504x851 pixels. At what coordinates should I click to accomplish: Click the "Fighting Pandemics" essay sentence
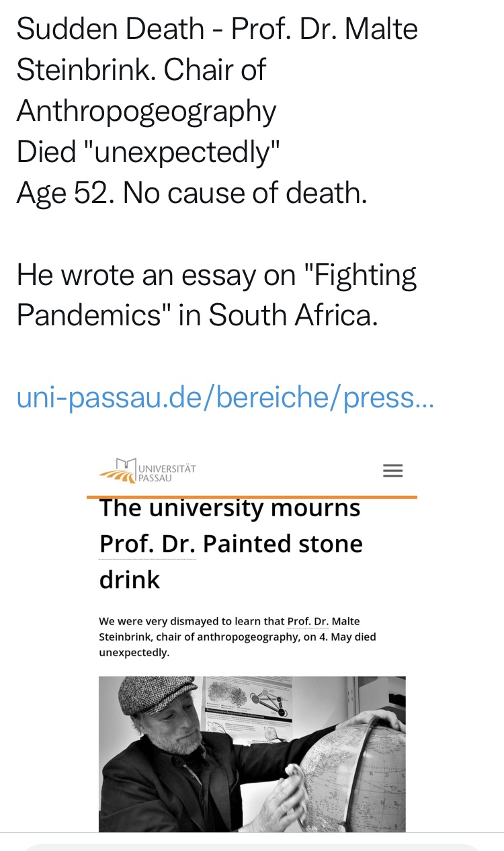click(216, 294)
